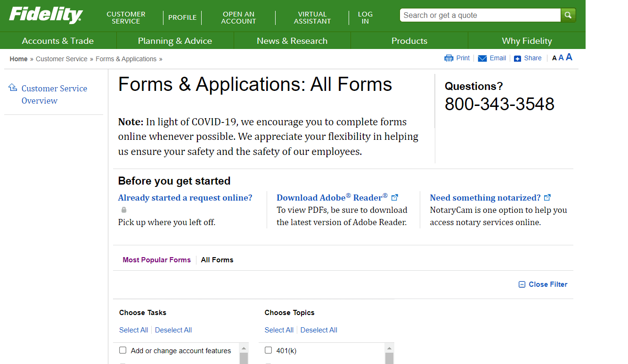Viewport: 628px width, 364px height.
Task: Expand the Planning & Advice menu
Action: point(175,41)
